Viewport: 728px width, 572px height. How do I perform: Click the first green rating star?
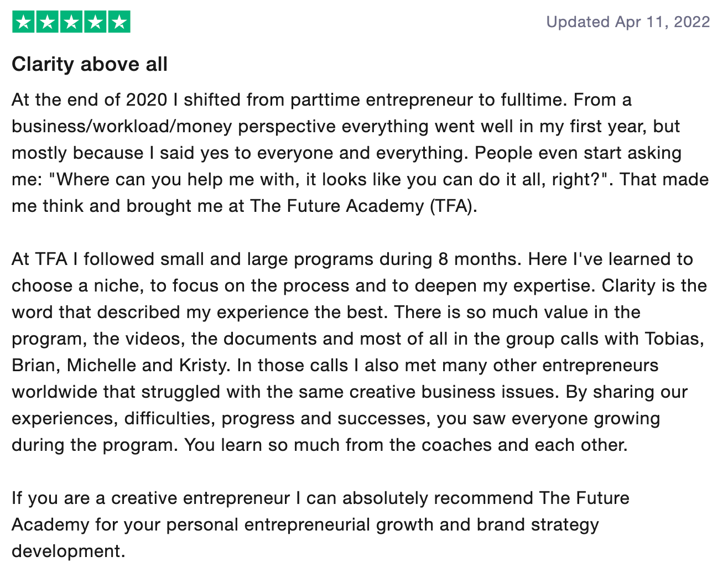pos(23,22)
